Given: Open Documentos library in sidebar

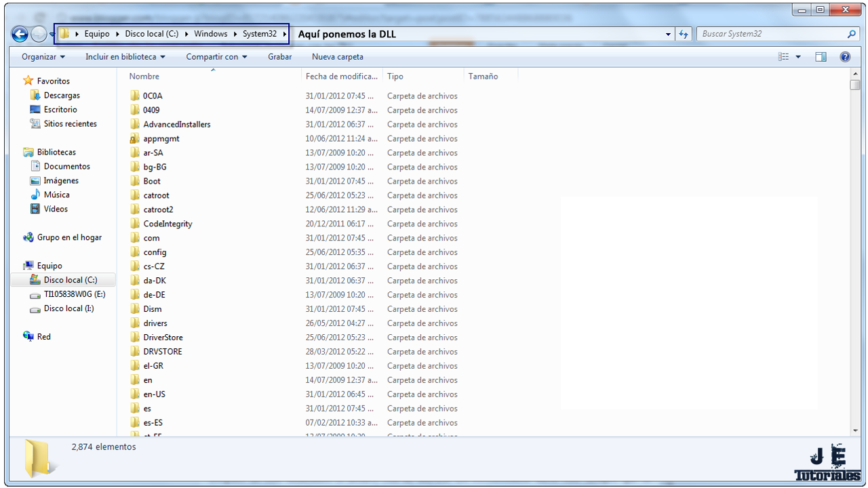Looking at the screenshot, I should pyautogui.click(x=66, y=167).
